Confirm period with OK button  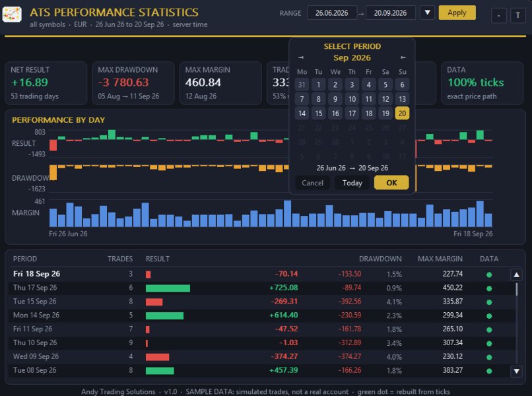[x=391, y=183]
